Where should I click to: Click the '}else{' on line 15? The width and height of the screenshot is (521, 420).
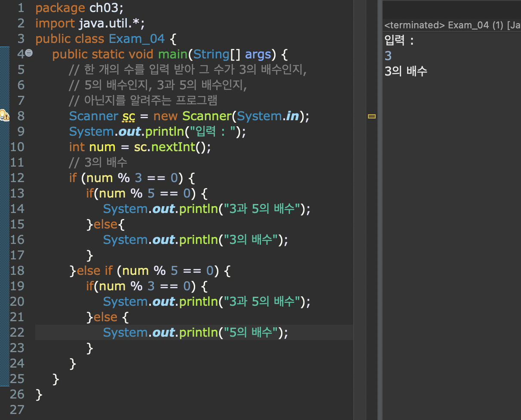tap(106, 225)
